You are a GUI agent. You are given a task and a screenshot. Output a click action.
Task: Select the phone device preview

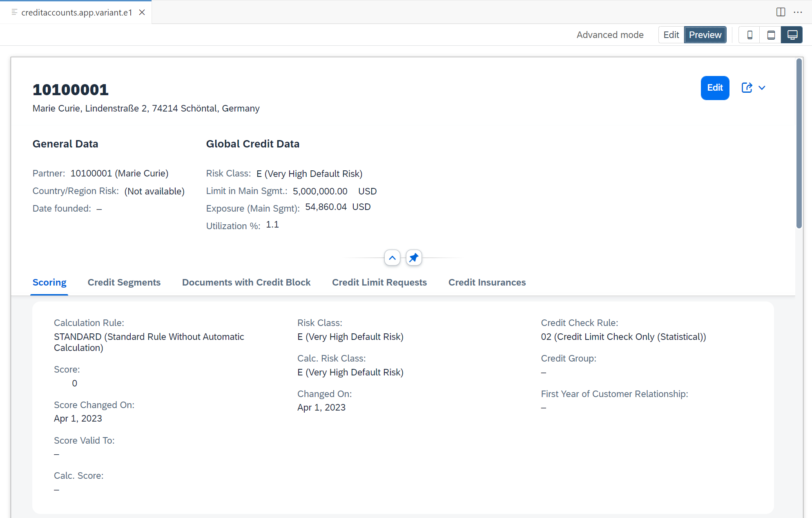click(750, 35)
